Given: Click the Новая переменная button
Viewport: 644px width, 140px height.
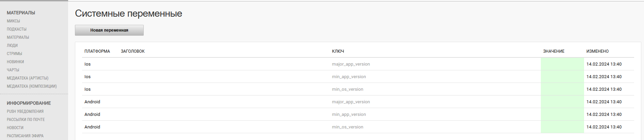Looking at the screenshot, I should tap(109, 30).
